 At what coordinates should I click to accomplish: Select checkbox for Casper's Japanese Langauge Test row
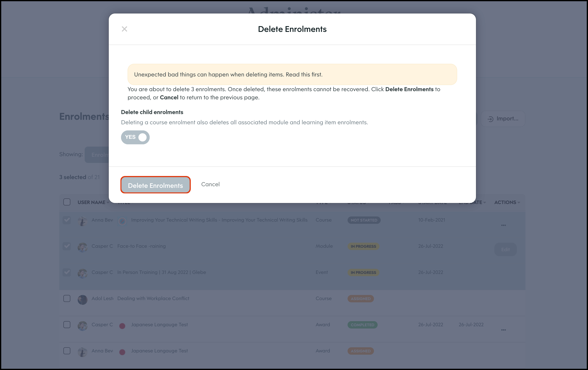point(67,325)
